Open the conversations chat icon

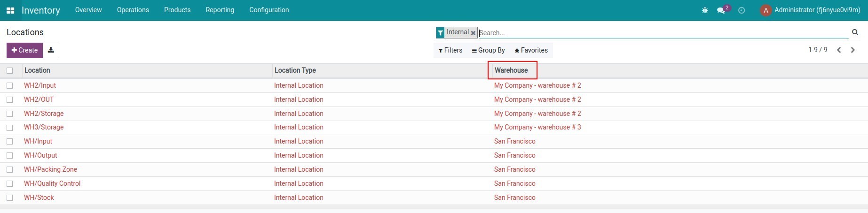pyautogui.click(x=721, y=10)
